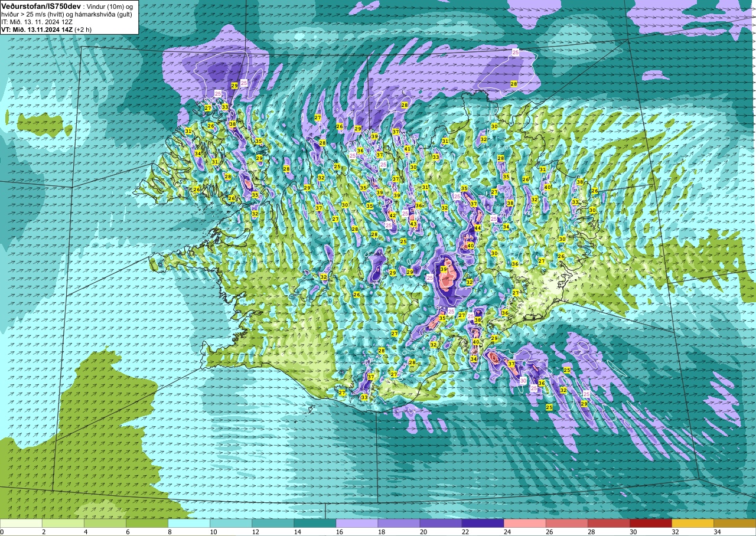
Task: Click the legend scale tick label 0
Action: [x=2, y=532]
